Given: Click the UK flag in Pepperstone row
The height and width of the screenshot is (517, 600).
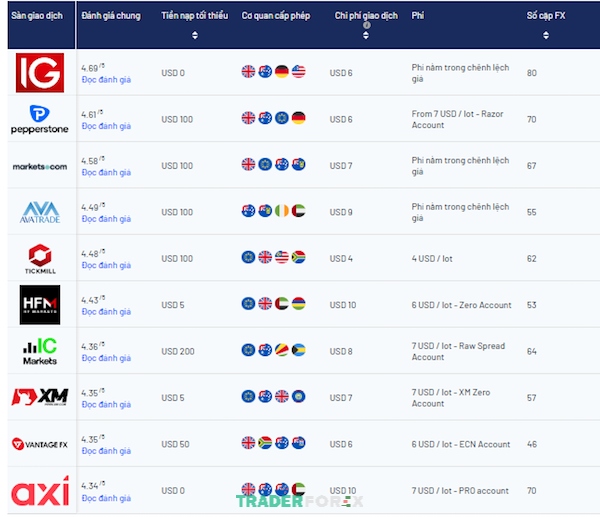Looking at the screenshot, I should 248,118.
